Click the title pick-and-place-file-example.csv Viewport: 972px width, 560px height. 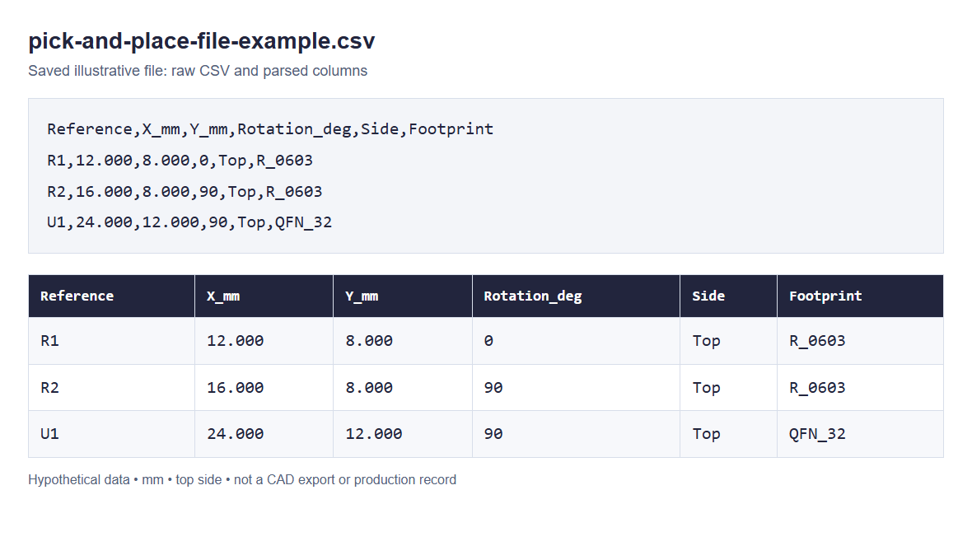pyautogui.click(x=202, y=41)
